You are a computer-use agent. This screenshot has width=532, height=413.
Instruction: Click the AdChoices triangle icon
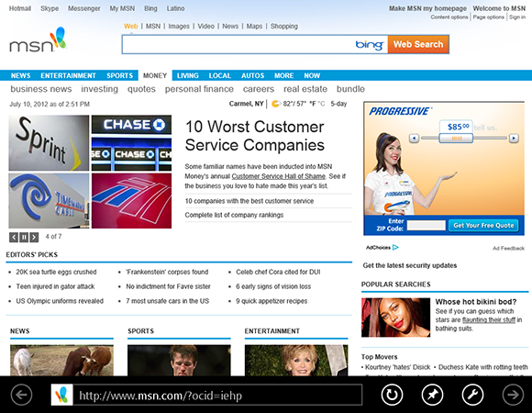(x=395, y=248)
